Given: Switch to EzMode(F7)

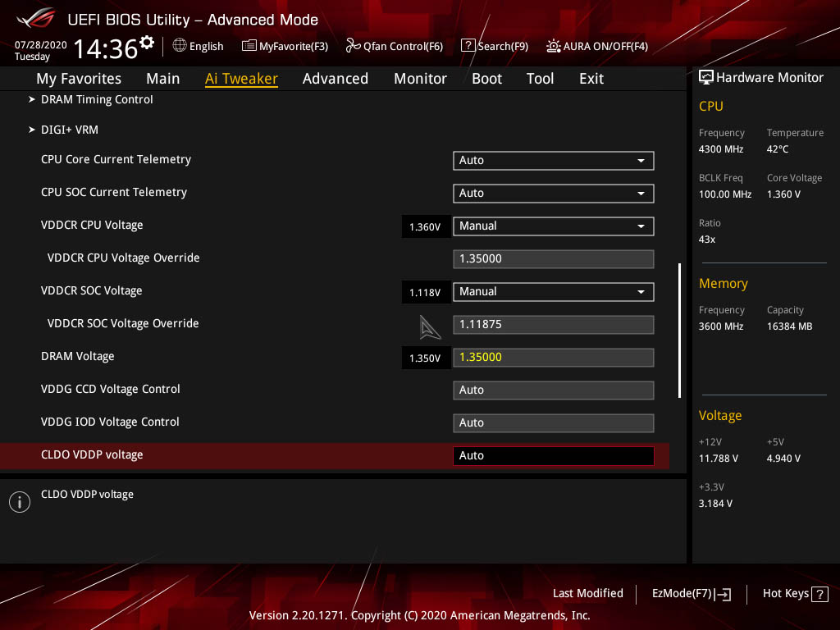Looking at the screenshot, I should click(691, 594).
